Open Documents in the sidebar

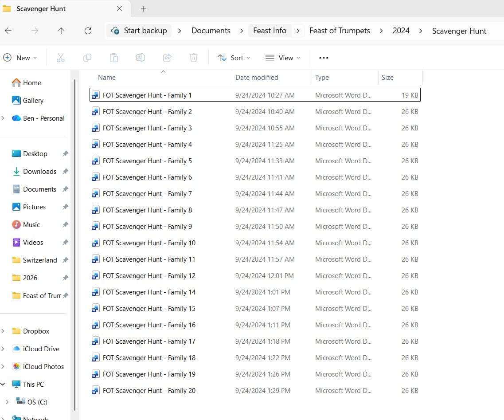[34, 189]
